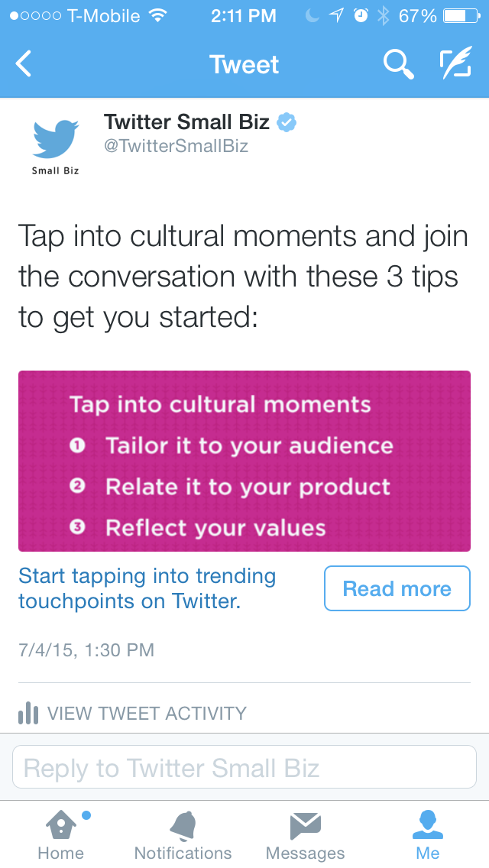Compose new tweet with quill icon
The image size is (489, 868).
[455, 63]
